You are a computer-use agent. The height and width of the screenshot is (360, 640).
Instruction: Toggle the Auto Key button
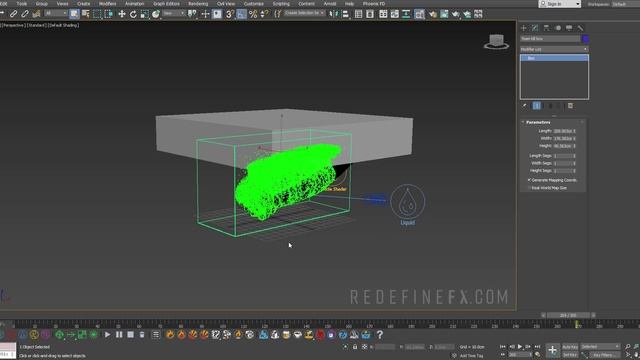[570, 347]
